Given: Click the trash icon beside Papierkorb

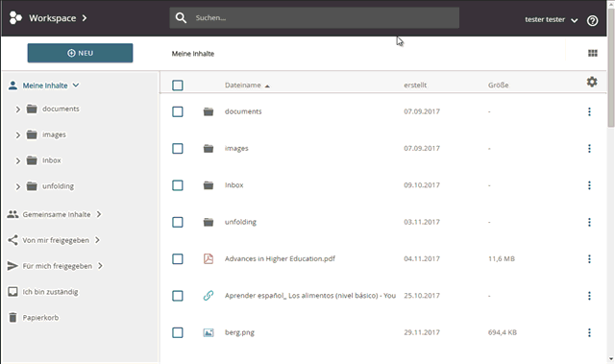Looking at the screenshot, I should (12, 317).
